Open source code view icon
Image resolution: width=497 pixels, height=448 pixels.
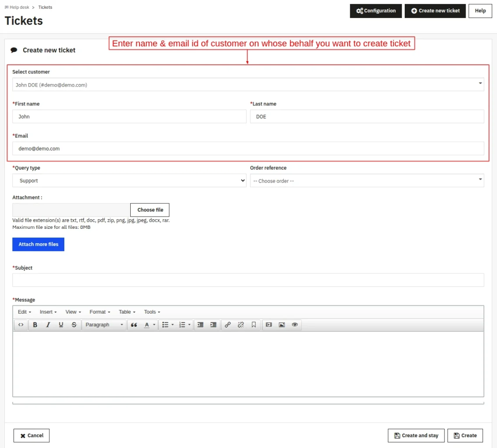(x=21, y=325)
